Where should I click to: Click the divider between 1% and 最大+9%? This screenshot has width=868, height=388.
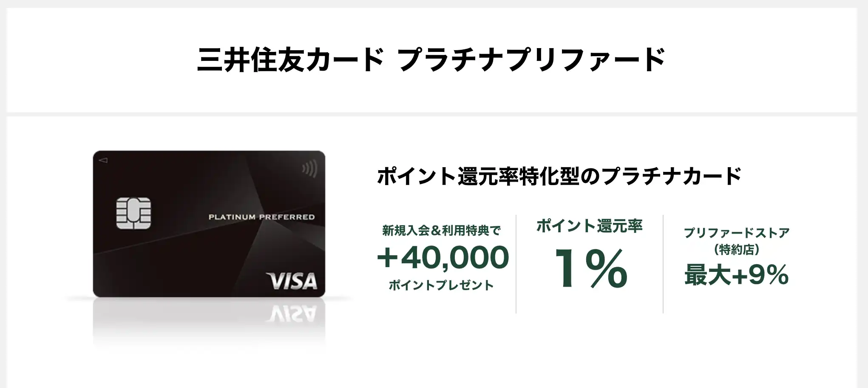663,264
